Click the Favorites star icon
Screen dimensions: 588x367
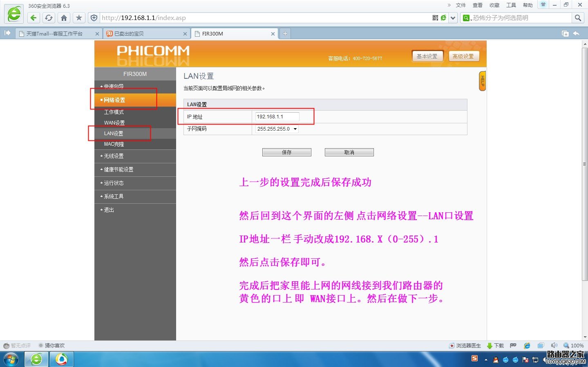(x=78, y=18)
